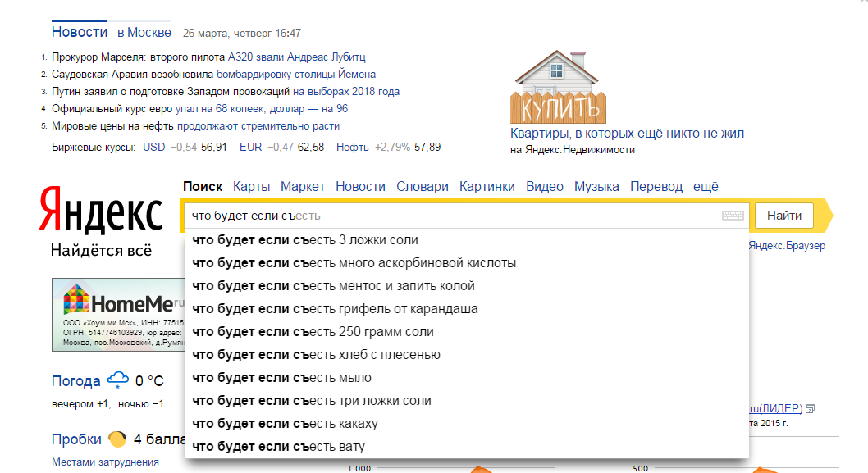Viewport: 868px width, 473px height.
Task: Select suggestion '3 ложки соли'
Action: point(467,240)
